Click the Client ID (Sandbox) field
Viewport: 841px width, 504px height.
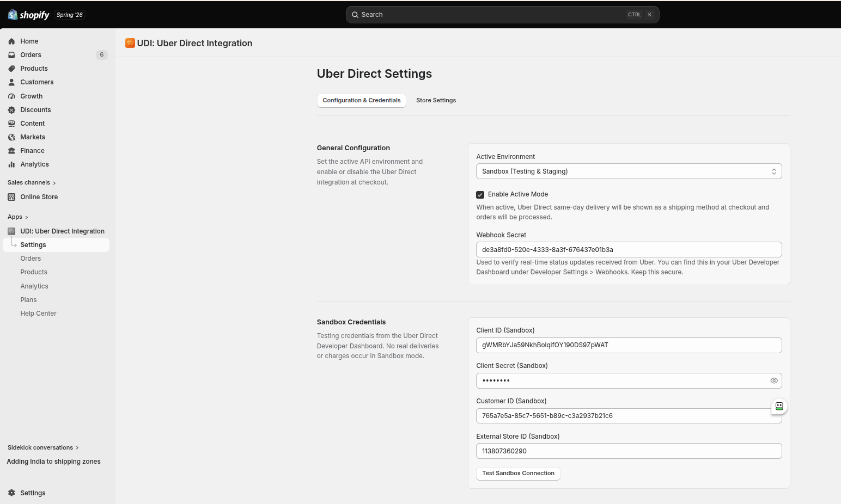629,345
